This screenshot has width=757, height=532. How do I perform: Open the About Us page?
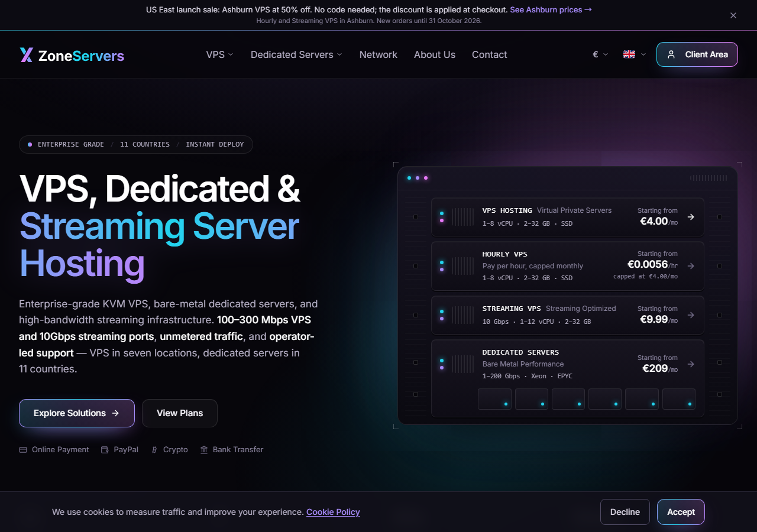[x=435, y=54]
